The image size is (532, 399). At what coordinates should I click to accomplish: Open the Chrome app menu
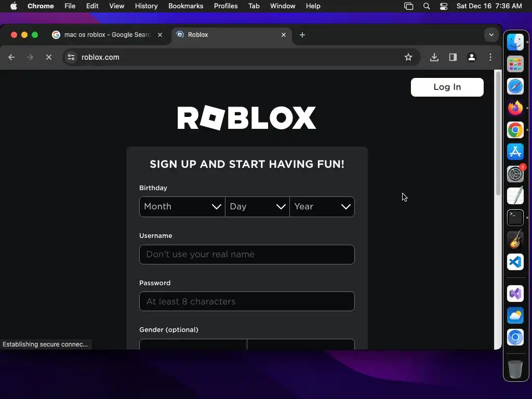pyautogui.click(x=41, y=6)
